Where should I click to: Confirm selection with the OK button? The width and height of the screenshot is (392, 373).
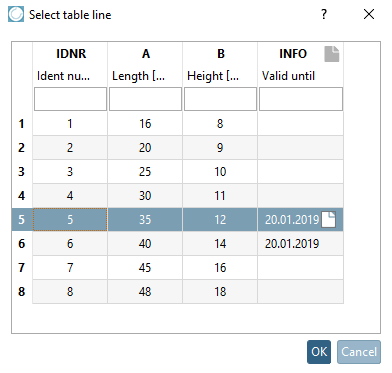(x=319, y=352)
